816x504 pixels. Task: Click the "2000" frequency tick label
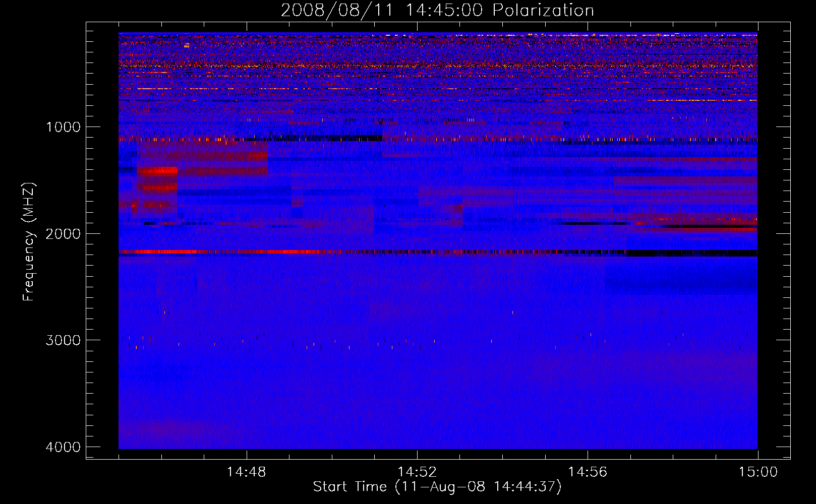(x=63, y=233)
